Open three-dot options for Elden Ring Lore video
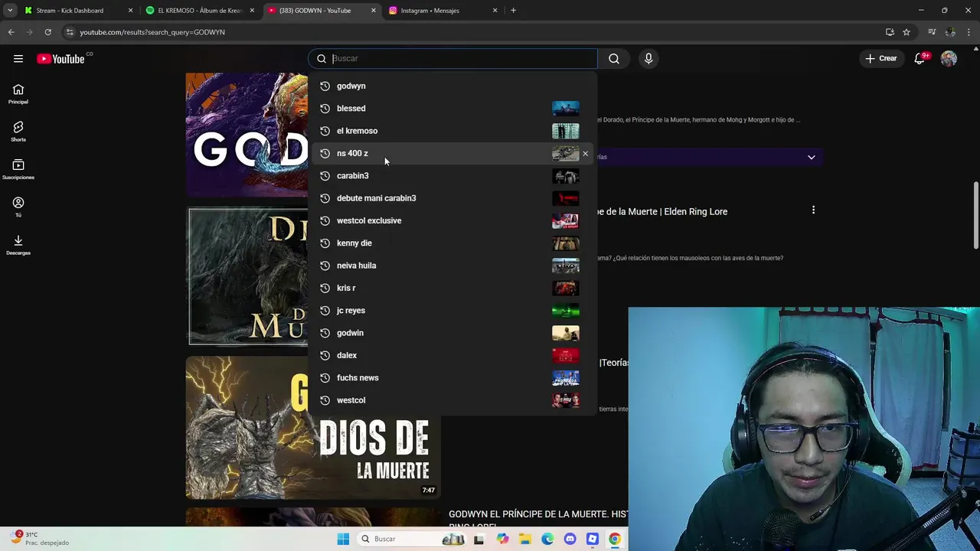The height and width of the screenshot is (551, 980). coord(813,210)
